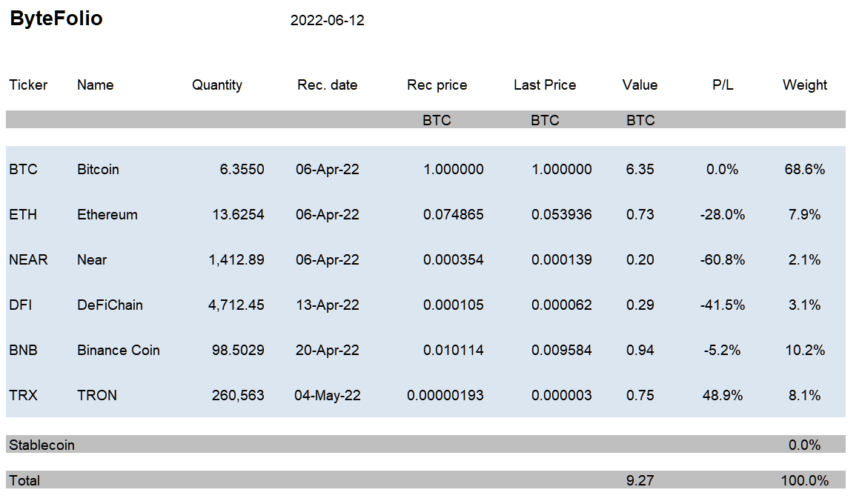Select TRON last price 0.000003
The image size is (862, 504).
(x=561, y=395)
